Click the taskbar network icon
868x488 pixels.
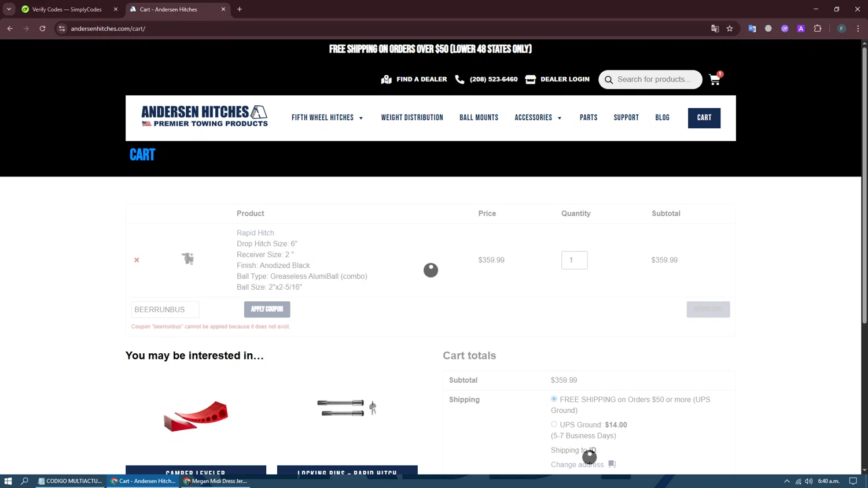(x=798, y=481)
